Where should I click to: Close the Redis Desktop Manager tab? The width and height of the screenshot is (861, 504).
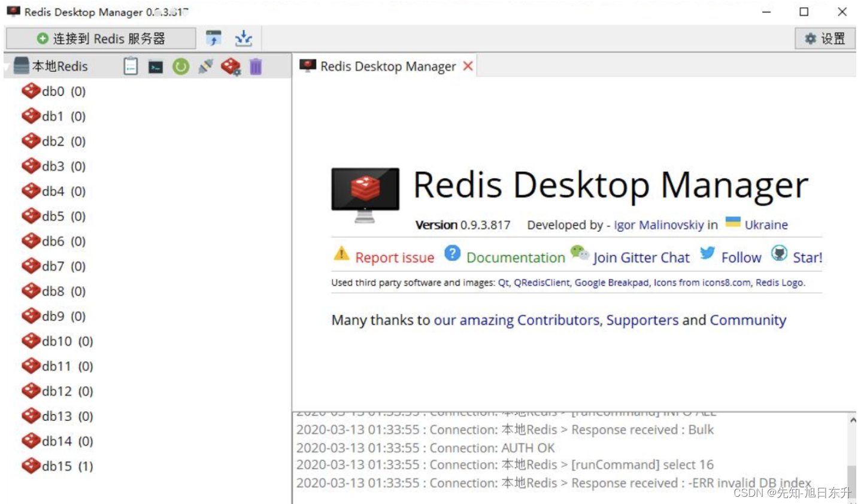coord(468,66)
